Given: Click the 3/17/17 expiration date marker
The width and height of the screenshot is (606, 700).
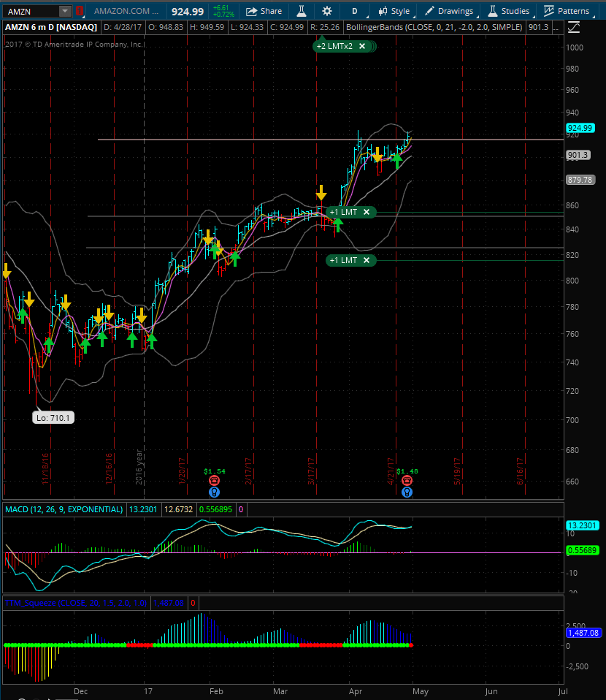Looking at the screenshot, I should (x=312, y=471).
